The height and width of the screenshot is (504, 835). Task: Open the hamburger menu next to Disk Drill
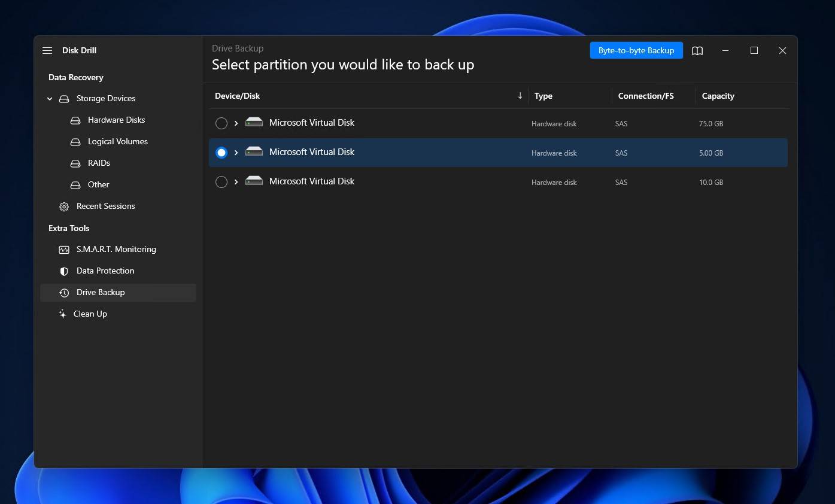coord(47,51)
